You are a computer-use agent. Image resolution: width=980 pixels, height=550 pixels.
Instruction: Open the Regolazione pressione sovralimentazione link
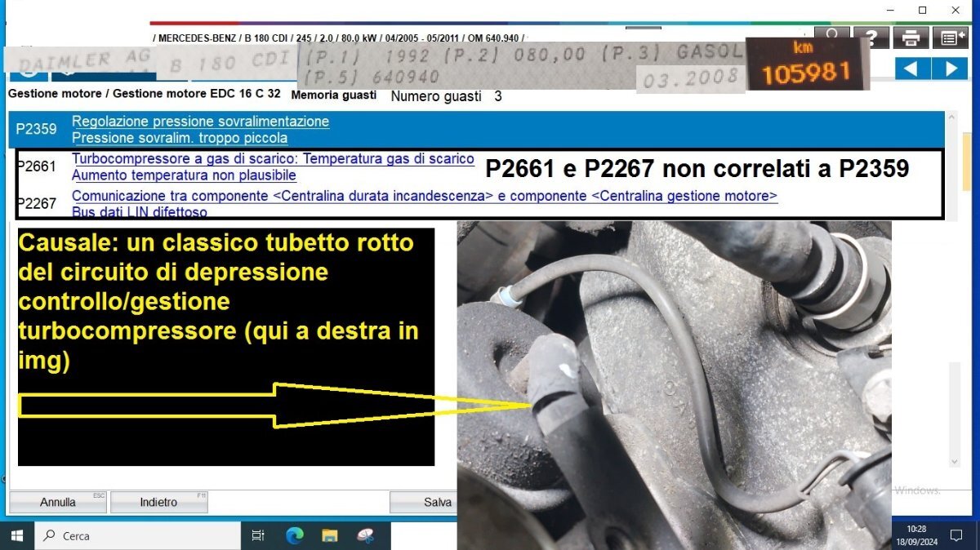pos(200,122)
